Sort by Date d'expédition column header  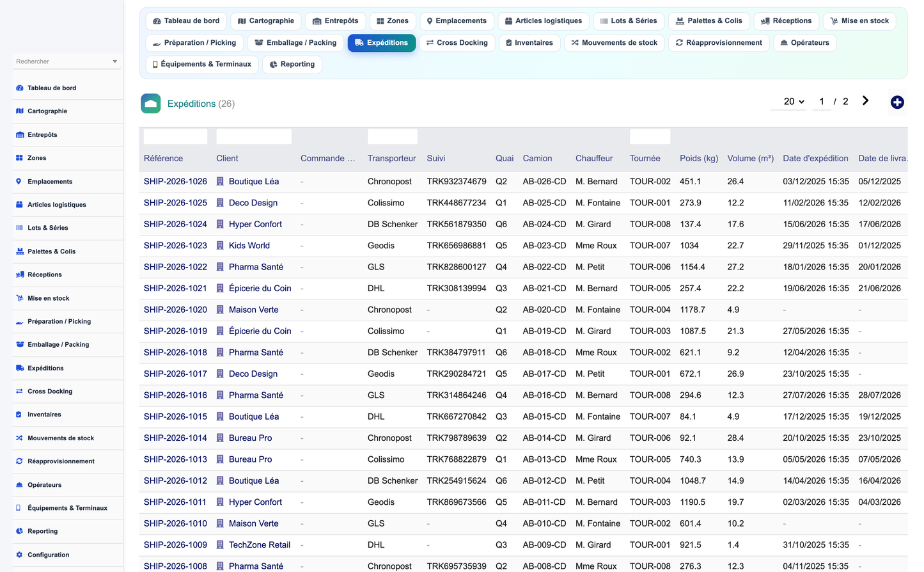(x=815, y=159)
